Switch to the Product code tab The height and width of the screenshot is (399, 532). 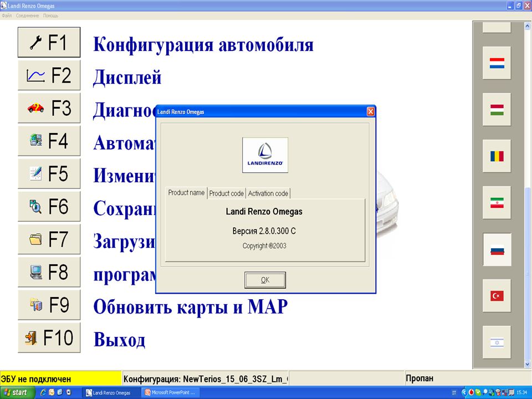[x=226, y=193]
